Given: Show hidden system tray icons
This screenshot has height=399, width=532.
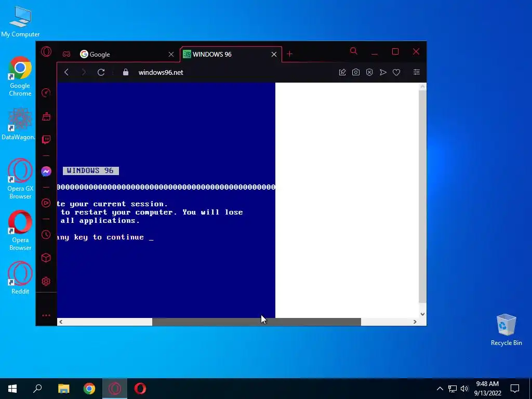Looking at the screenshot, I should click(440, 389).
